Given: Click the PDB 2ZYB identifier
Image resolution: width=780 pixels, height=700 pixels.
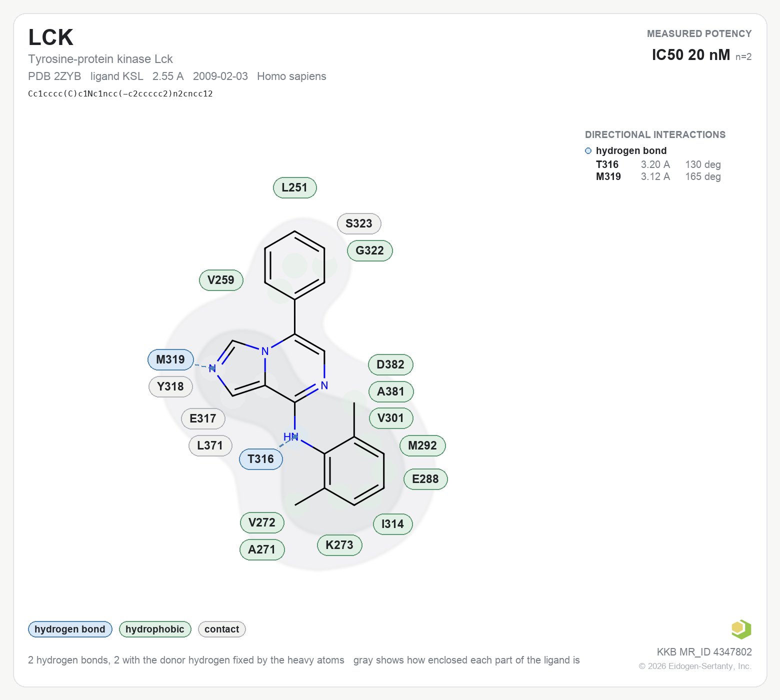Looking at the screenshot, I should pos(54,76).
